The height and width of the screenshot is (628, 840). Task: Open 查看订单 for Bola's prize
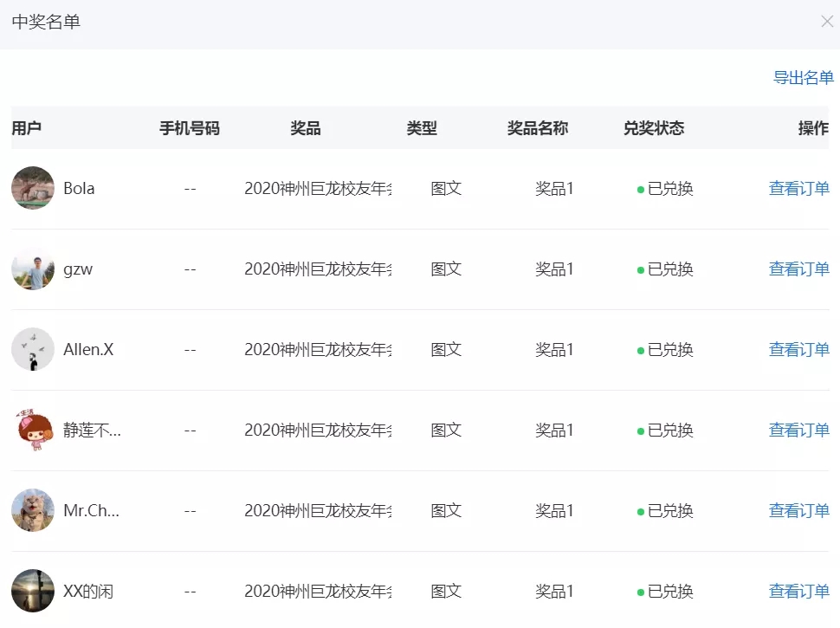pyautogui.click(x=798, y=188)
